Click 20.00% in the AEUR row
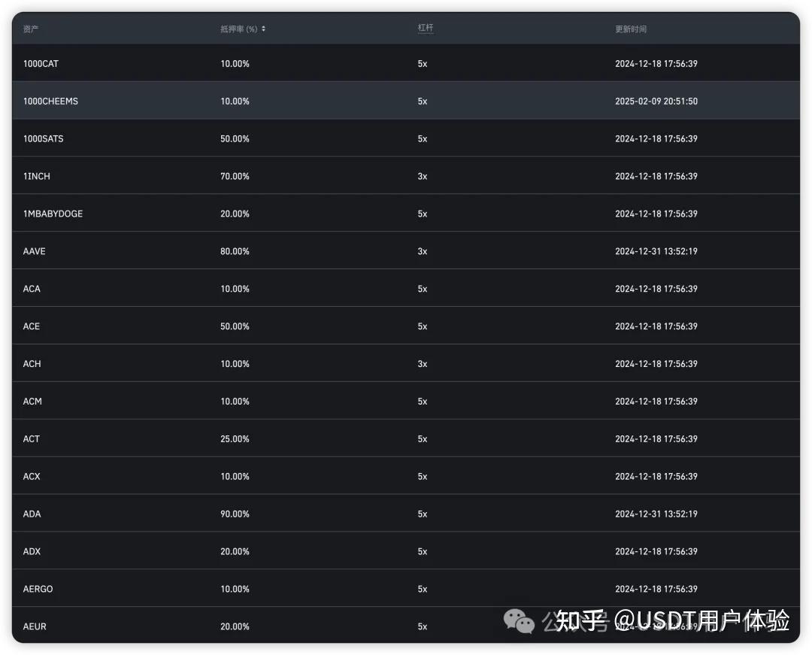The width and height of the screenshot is (812, 655). click(x=235, y=627)
